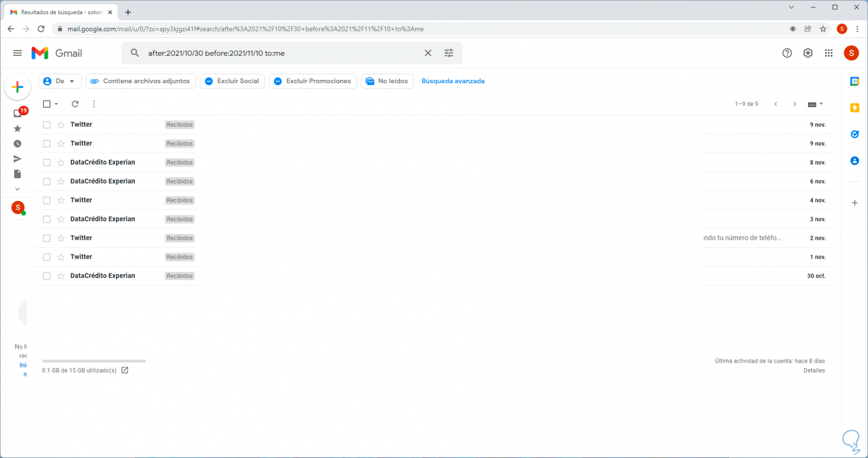The width and height of the screenshot is (868, 458).
Task: Select the DataCrédito Experian email from 6 nov.
Action: pos(47,181)
